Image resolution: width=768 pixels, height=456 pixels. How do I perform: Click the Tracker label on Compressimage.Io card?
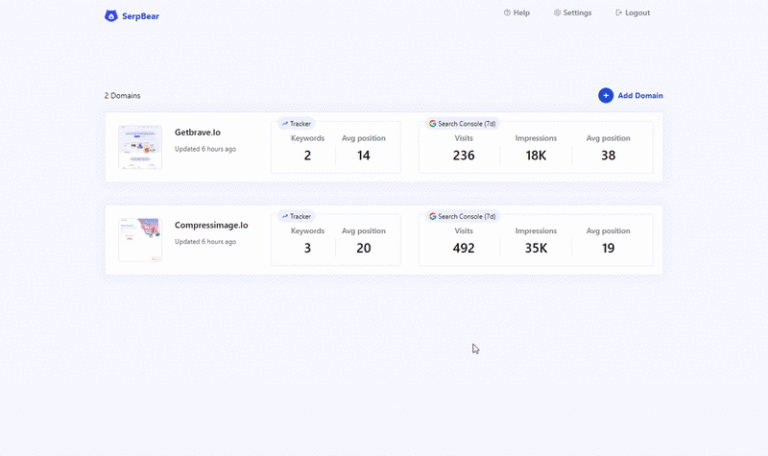point(300,216)
